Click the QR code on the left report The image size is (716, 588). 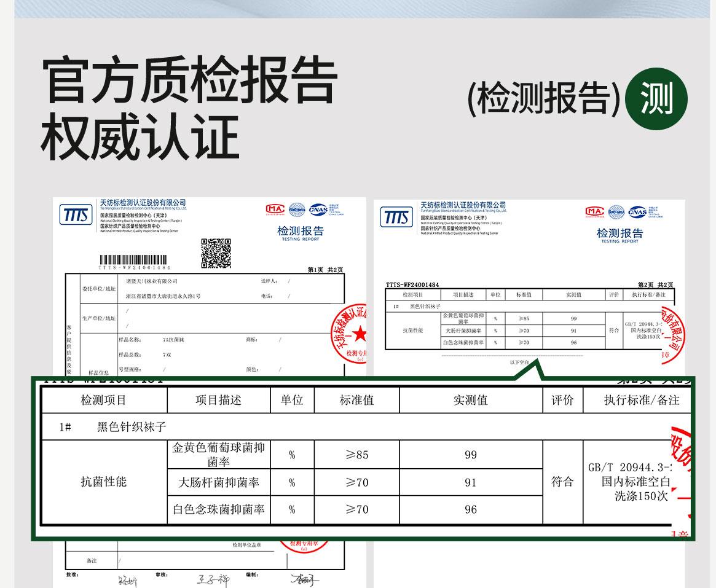216,253
